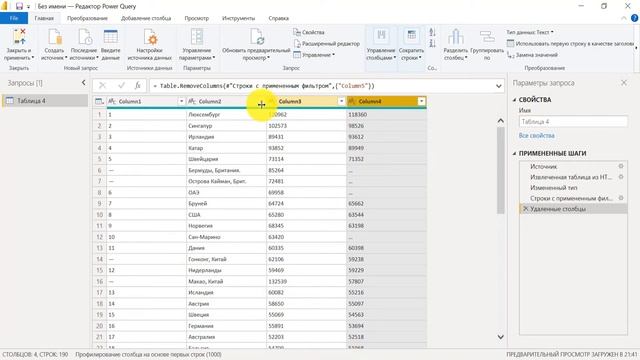
Task: Open the File tab
Action: point(14,18)
